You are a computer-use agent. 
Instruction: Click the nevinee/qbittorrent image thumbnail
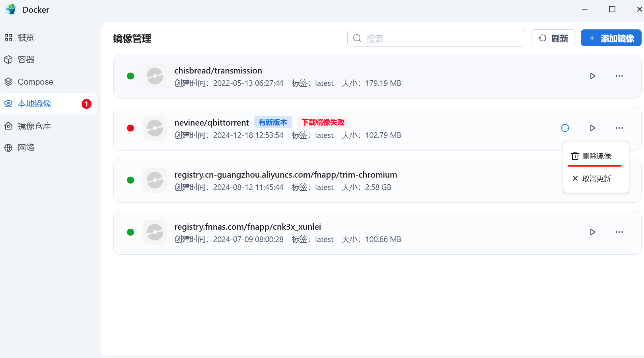pos(155,128)
